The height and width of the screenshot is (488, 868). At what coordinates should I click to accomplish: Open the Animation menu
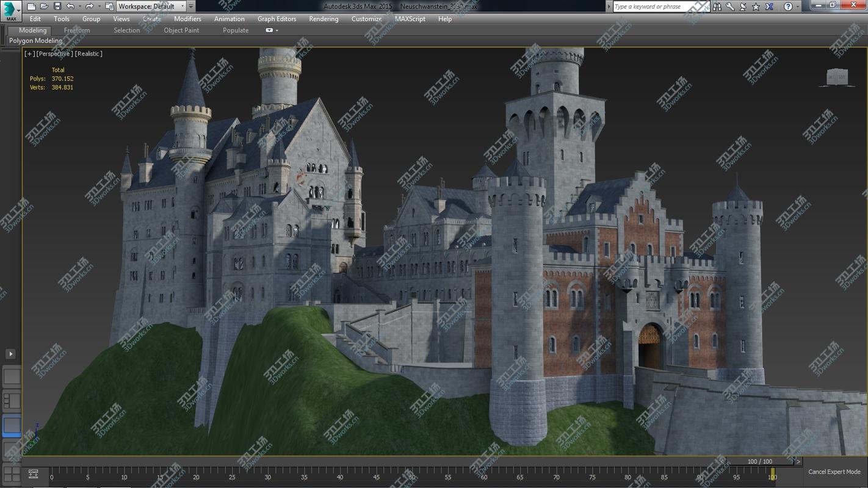tap(230, 19)
